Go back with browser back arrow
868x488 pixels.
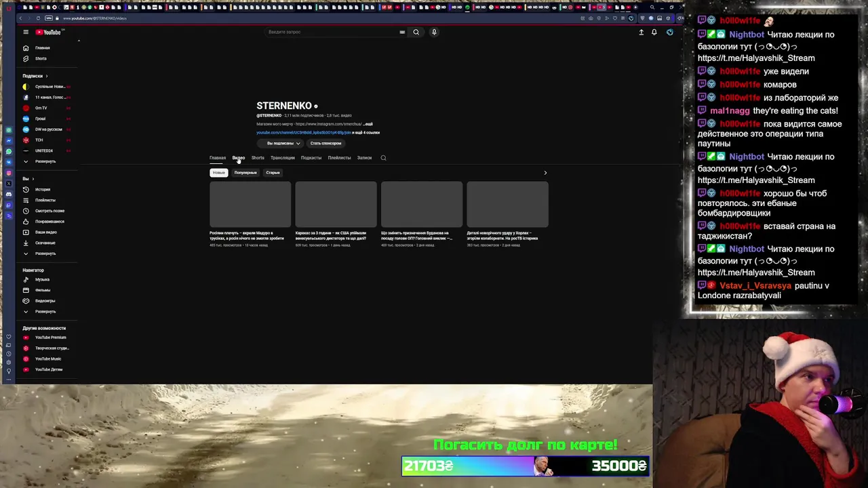click(20, 18)
